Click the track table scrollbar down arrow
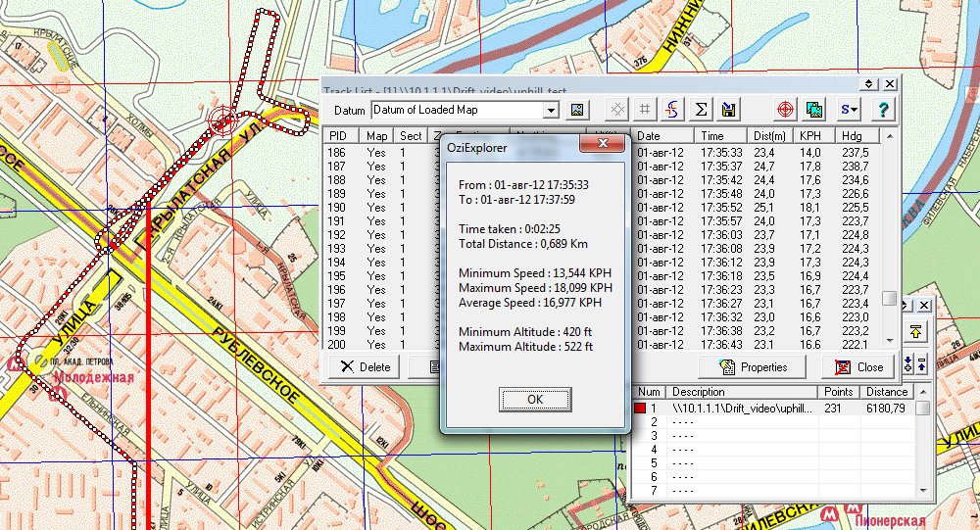The height and width of the screenshot is (530, 980). (922, 491)
